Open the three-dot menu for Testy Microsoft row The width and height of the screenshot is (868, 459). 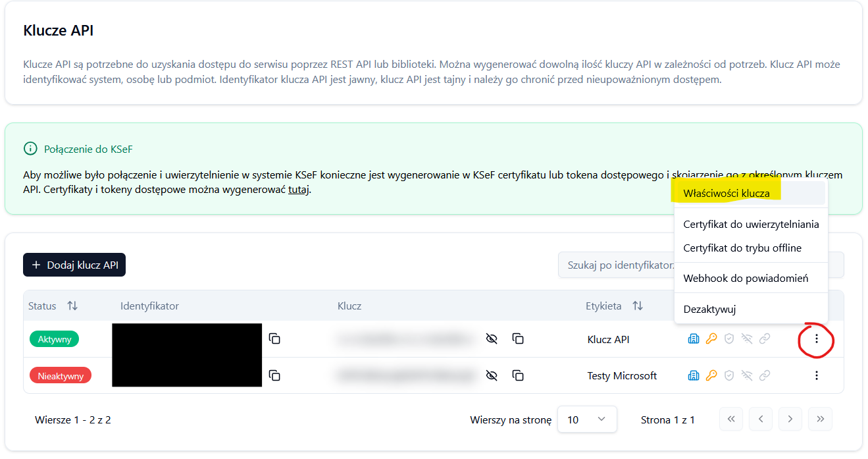click(816, 375)
